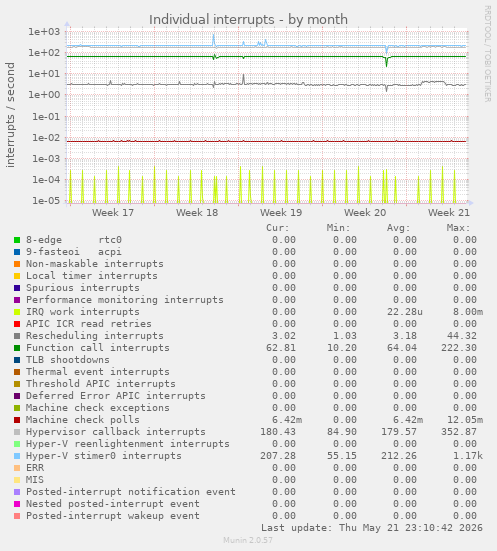
Task: Click the Week 17 axis label
Action: click(x=113, y=213)
